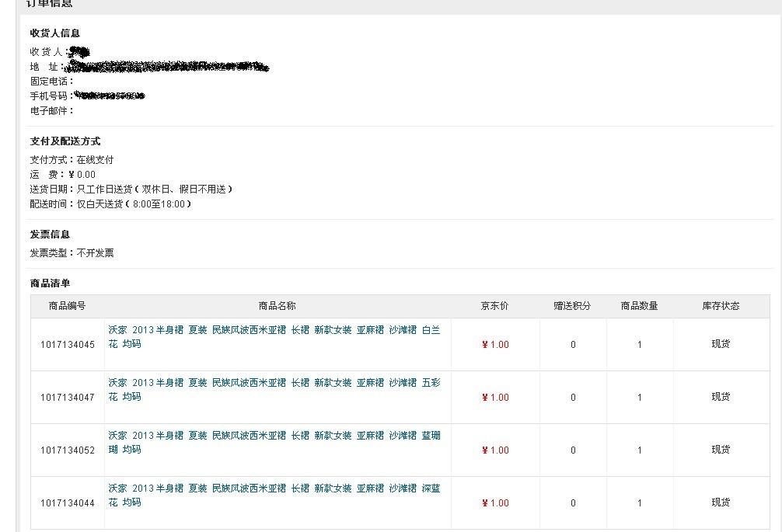Click the 商品名称 column header
The image size is (782, 532).
point(278,306)
